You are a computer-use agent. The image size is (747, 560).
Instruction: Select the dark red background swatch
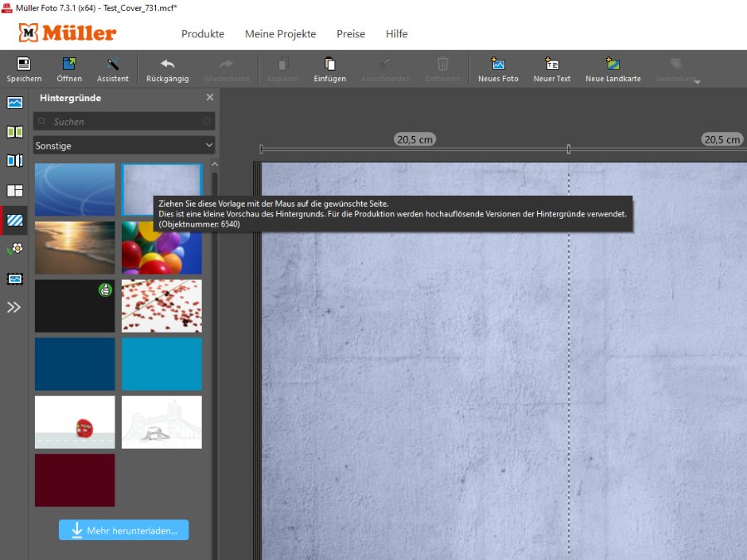(75, 480)
